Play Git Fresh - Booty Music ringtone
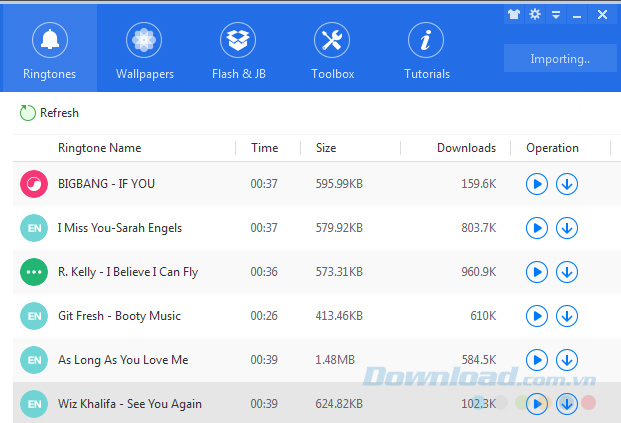Image resolution: width=621 pixels, height=423 pixels. tap(537, 316)
